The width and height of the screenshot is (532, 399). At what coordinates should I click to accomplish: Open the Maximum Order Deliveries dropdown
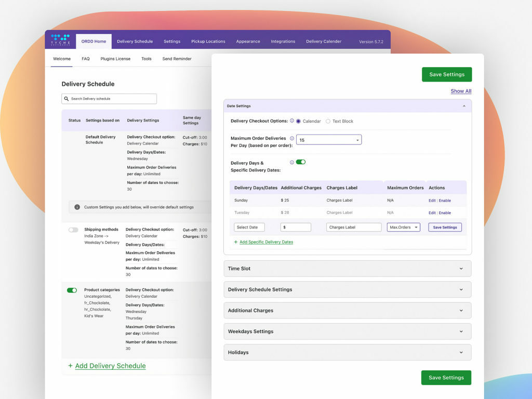[329, 140]
